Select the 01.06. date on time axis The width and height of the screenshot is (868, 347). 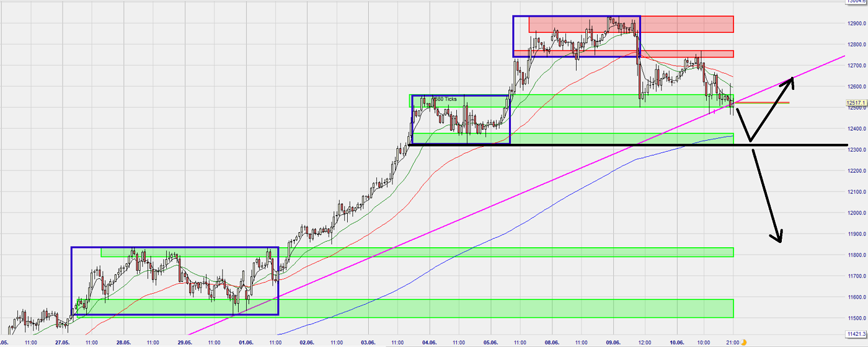click(x=246, y=342)
